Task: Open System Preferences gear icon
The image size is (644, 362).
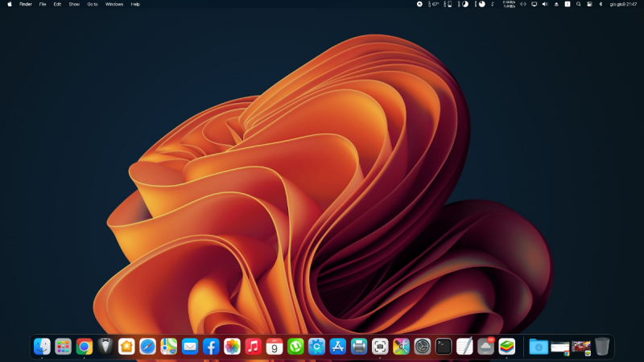Action: click(423, 347)
